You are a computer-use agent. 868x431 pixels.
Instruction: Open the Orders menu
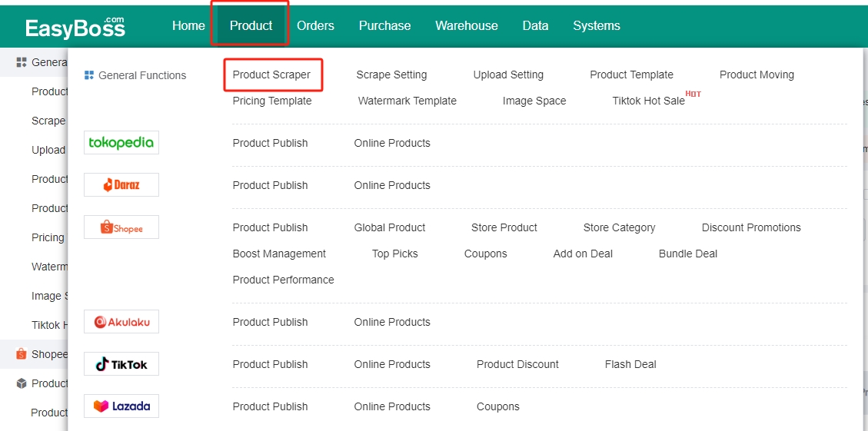coord(315,25)
